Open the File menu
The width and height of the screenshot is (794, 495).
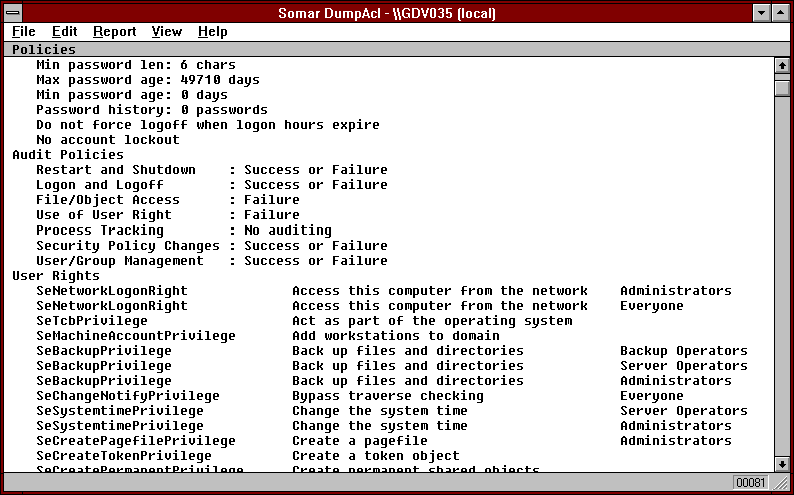tap(24, 32)
